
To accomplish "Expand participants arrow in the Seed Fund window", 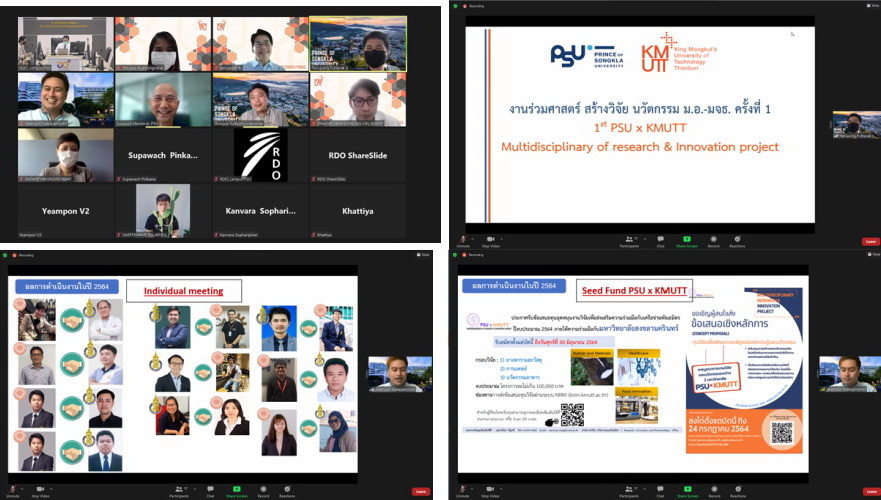I will pos(644,489).
